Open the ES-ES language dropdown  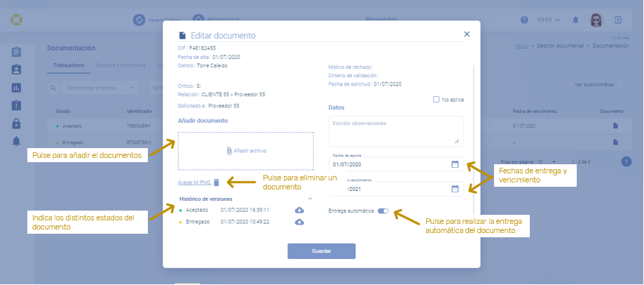click(549, 20)
